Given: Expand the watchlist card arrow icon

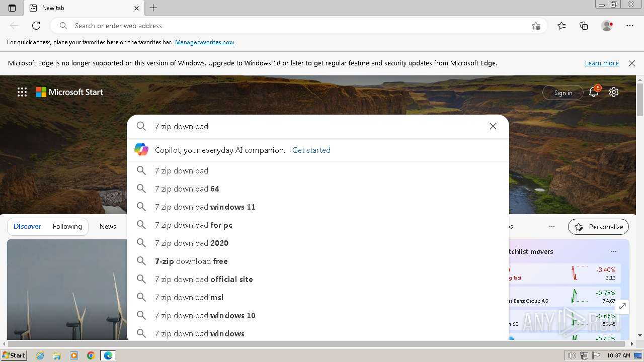Looking at the screenshot, I should point(622,306).
